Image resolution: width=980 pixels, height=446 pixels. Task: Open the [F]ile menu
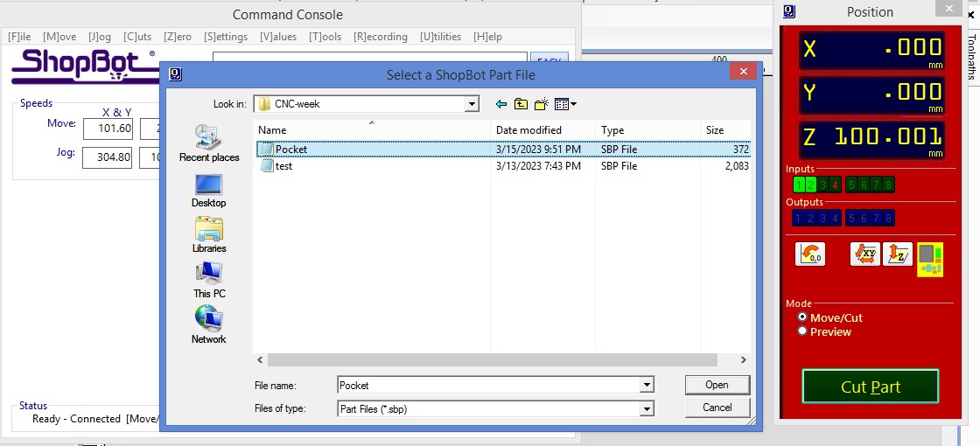pos(19,37)
